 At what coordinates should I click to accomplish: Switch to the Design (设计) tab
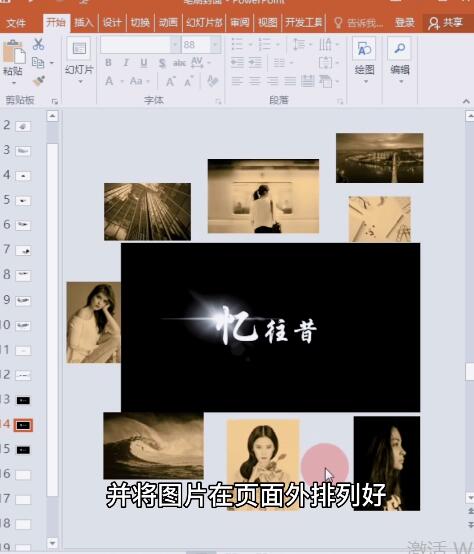[x=112, y=23]
